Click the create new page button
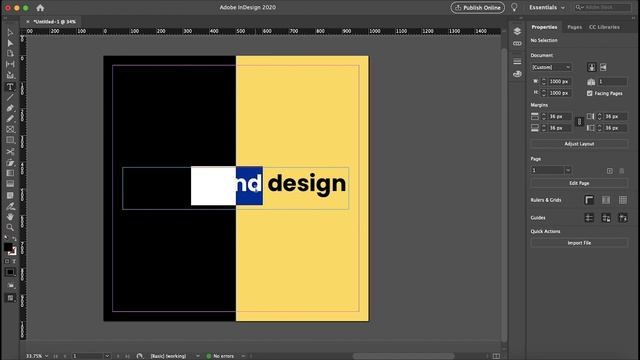The image size is (640, 360). point(609,171)
